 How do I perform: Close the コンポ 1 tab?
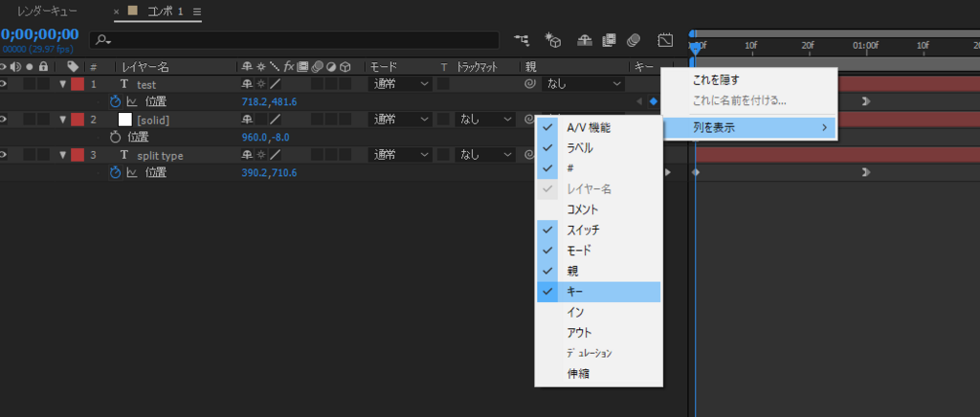[116, 11]
